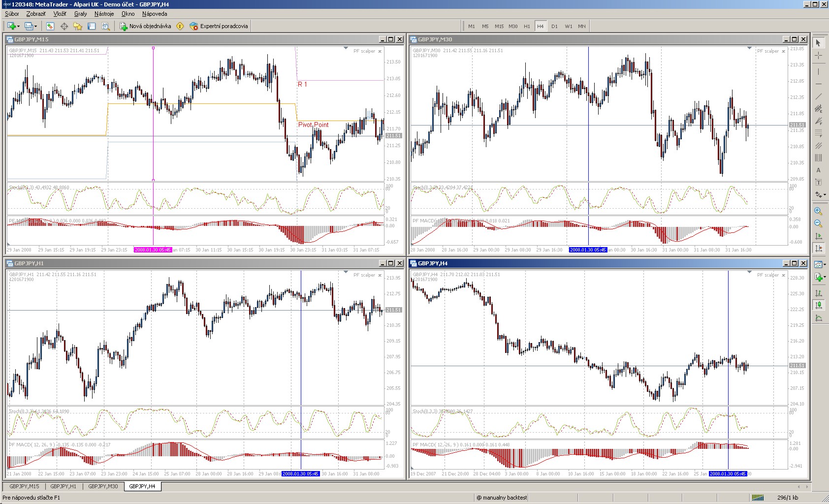This screenshot has height=504, width=829.
Task: Open the Data Window crosshair icon
Action: [x=64, y=26]
